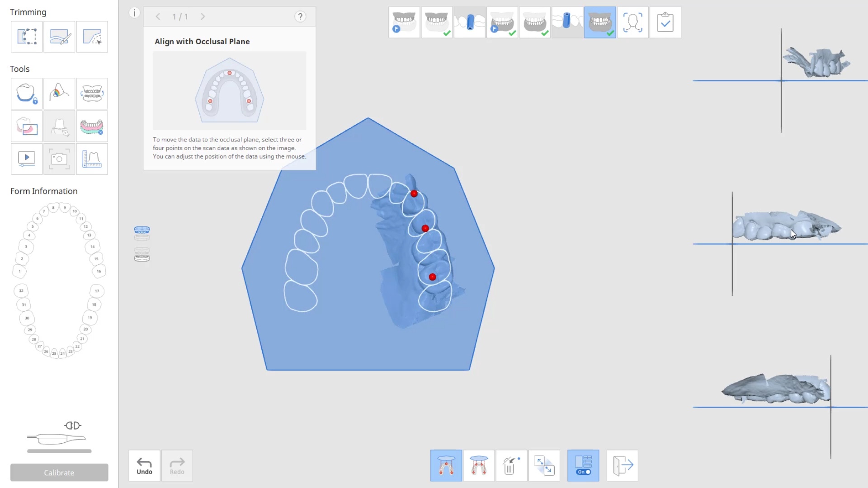
Task: Delete the selected alignment points
Action: [511, 465]
